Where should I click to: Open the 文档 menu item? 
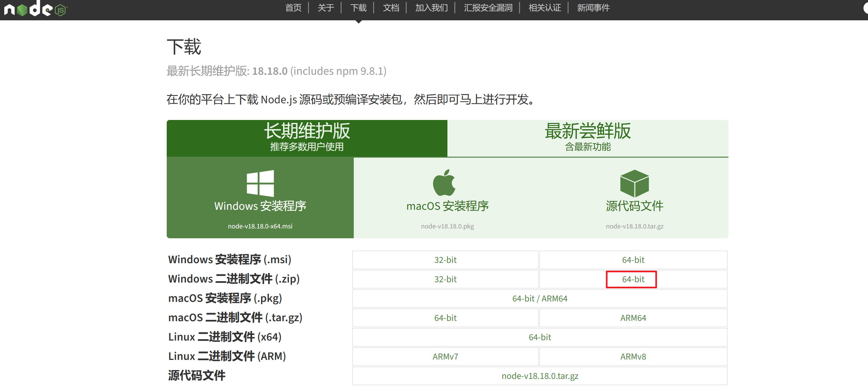(x=390, y=8)
